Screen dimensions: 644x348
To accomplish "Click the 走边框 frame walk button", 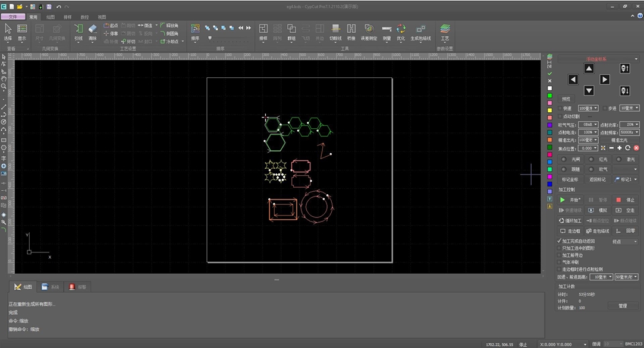I will coord(570,231).
